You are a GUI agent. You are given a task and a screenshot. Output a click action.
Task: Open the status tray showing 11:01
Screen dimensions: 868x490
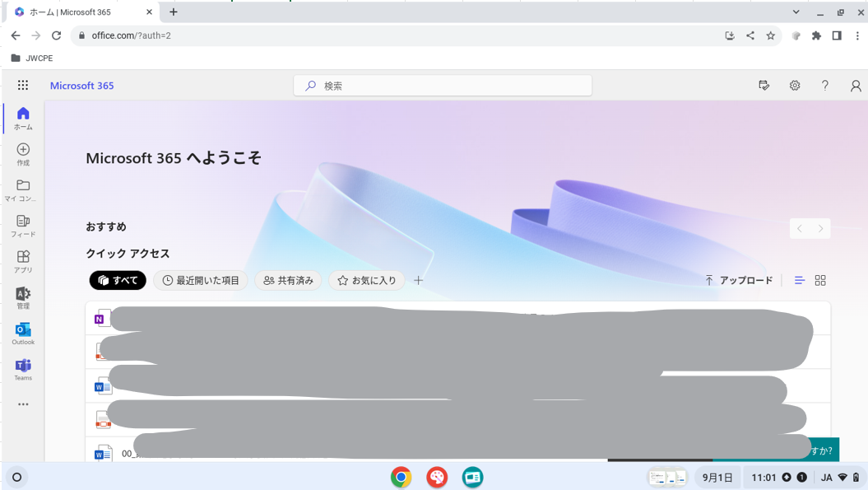(x=779, y=478)
